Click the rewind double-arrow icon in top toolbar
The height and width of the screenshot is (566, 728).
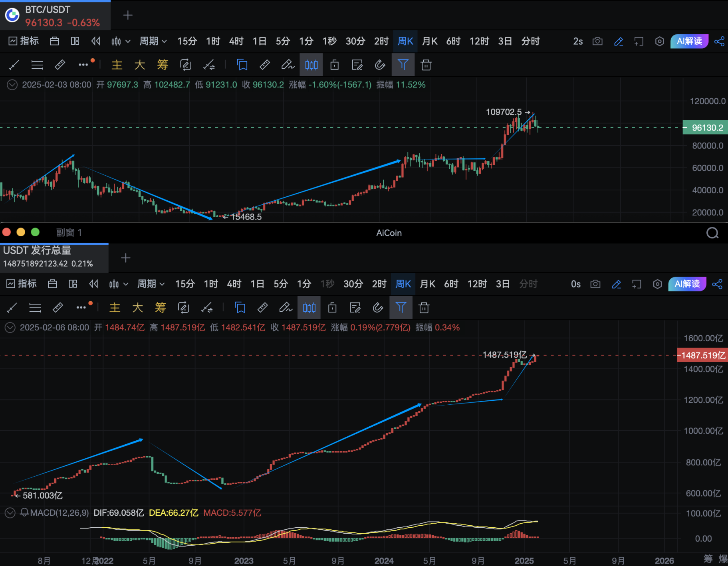96,41
